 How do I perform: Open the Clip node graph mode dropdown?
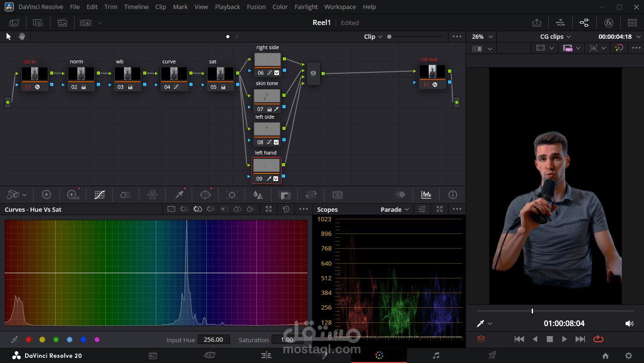point(373,36)
